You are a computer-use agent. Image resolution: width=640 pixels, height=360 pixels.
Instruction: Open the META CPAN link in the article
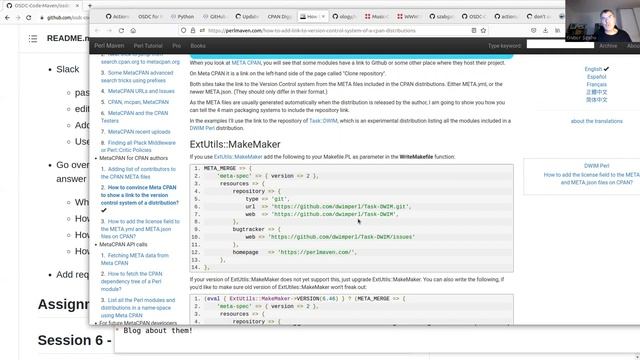click(246, 63)
